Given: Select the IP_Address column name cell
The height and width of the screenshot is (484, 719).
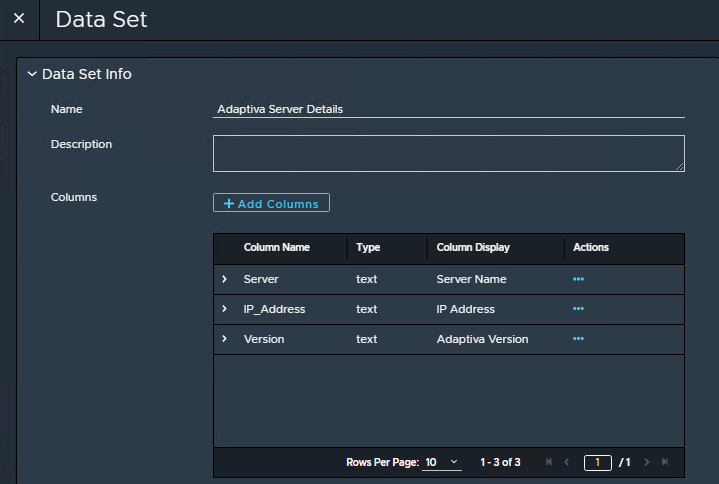Looking at the screenshot, I should pos(274,309).
